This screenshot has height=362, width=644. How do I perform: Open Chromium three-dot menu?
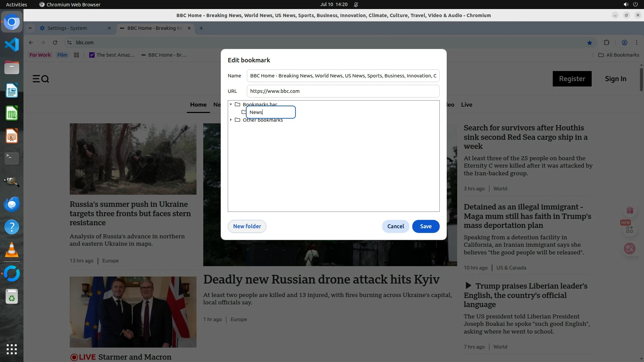coord(636,43)
